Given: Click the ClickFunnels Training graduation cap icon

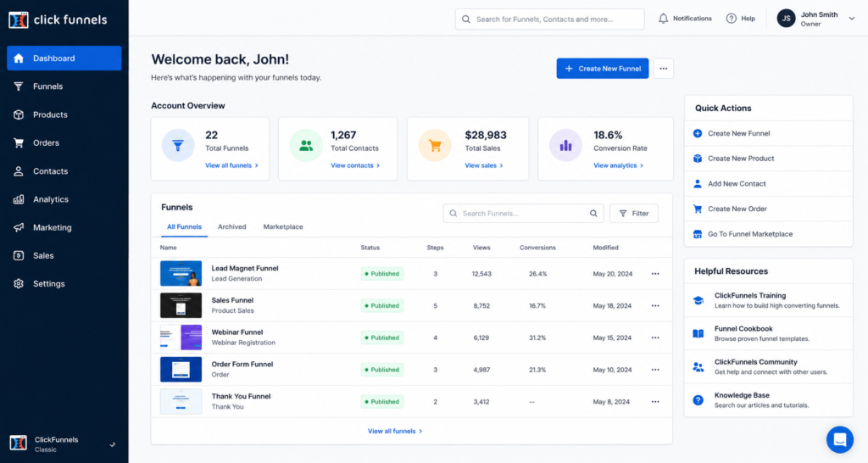Looking at the screenshot, I should [698, 300].
